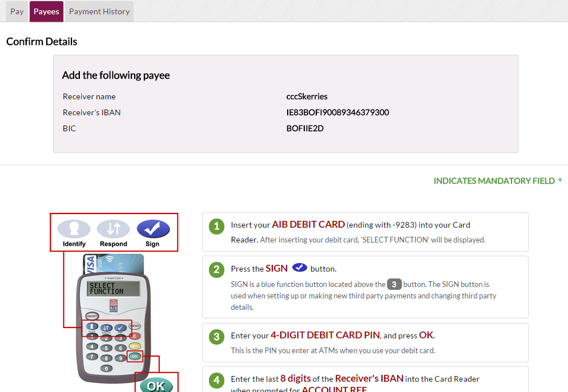Click the Receiver name label
Screen dimensions: 568x392
89,96
